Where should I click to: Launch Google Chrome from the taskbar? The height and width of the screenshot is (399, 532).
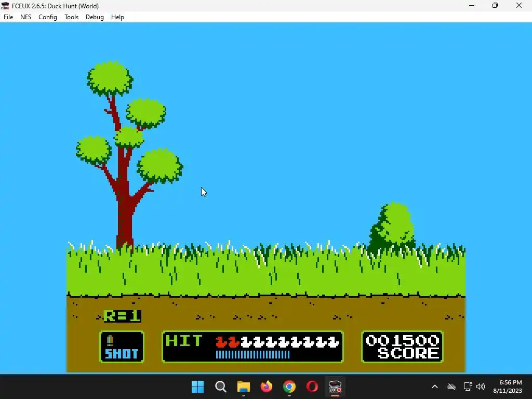[289, 387]
